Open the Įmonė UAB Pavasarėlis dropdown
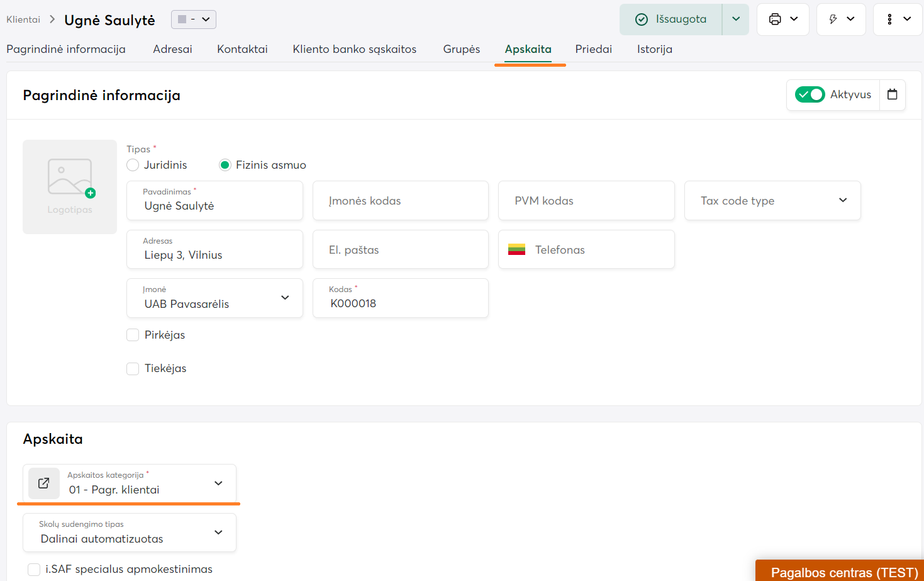This screenshot has width=924, height=581. coord(214,298)
